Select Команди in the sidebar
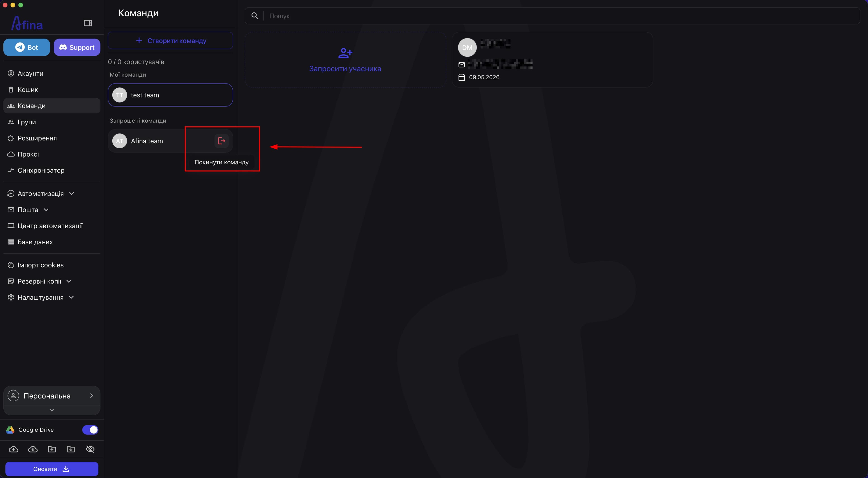 (x=52, y=106)
